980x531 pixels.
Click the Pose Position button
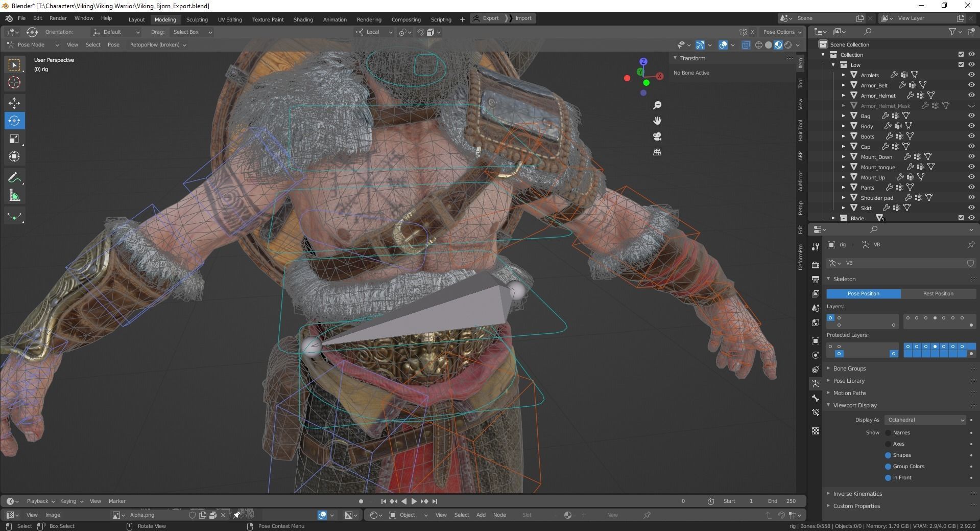pos(864,294)
